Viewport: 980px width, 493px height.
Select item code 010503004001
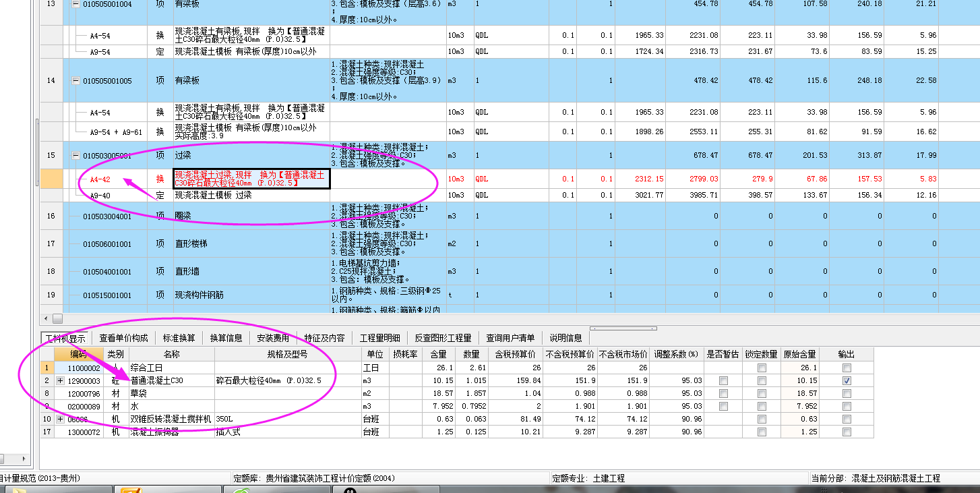[x=107, y=216]
